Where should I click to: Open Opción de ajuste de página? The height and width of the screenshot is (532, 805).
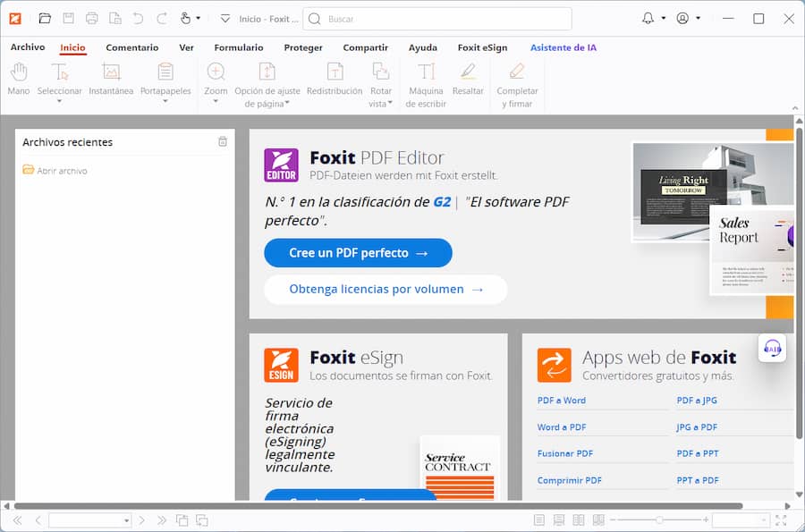(x=267, y=85)
